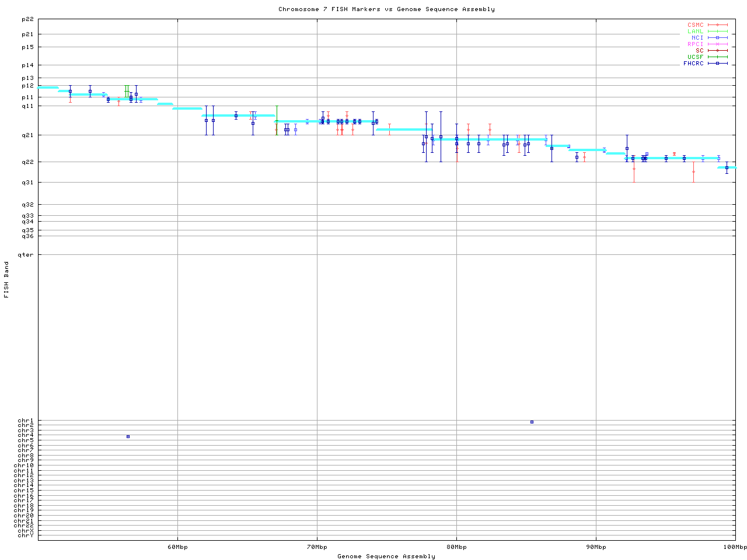Click the black square marker on chr1 row
Viewport: 747px width, 560px height.
(532, 422)
